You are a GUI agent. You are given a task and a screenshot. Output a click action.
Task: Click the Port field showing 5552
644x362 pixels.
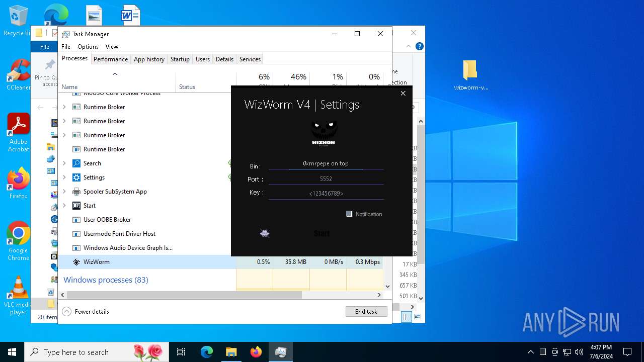(326, 179)
